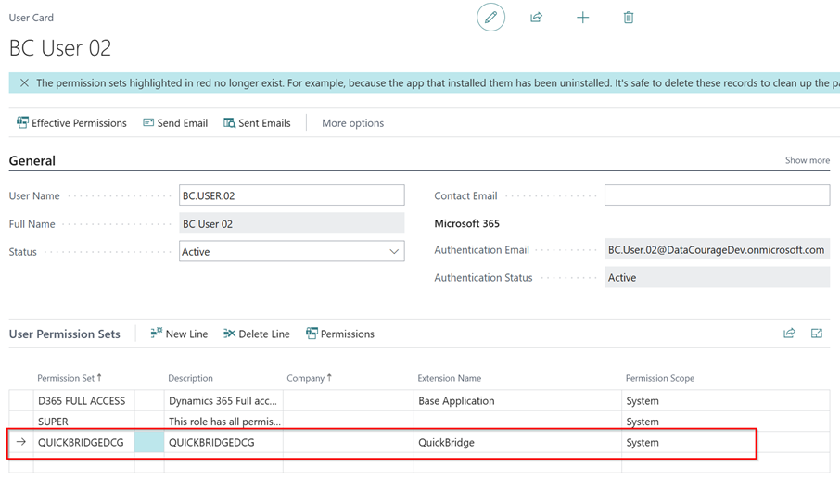Dismiss the notification with the X icon
The height and width of the screenshot is (504, 840).
tap(24, 83)
